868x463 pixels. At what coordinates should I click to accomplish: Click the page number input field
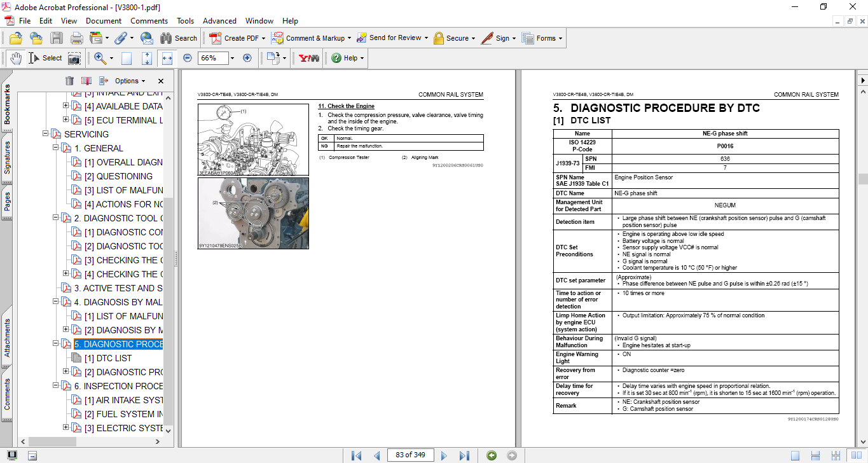click(x=411, y=455)
